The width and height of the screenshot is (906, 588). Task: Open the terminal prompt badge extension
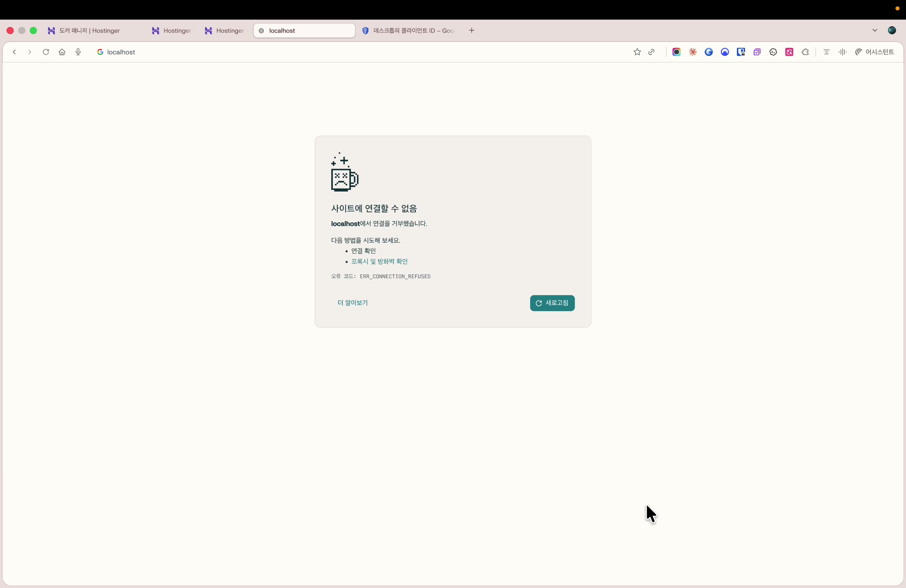773,52
